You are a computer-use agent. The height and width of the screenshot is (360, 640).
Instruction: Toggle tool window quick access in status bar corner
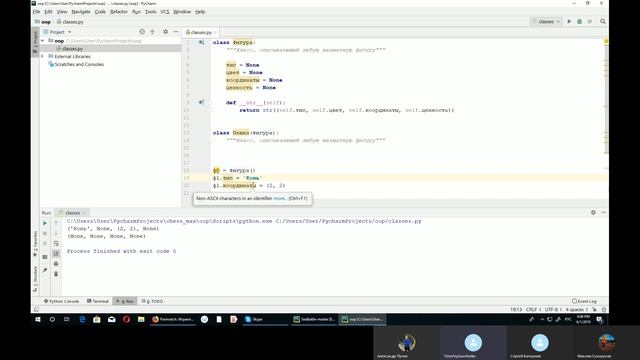pyautogui.click(x=36, y=310)
